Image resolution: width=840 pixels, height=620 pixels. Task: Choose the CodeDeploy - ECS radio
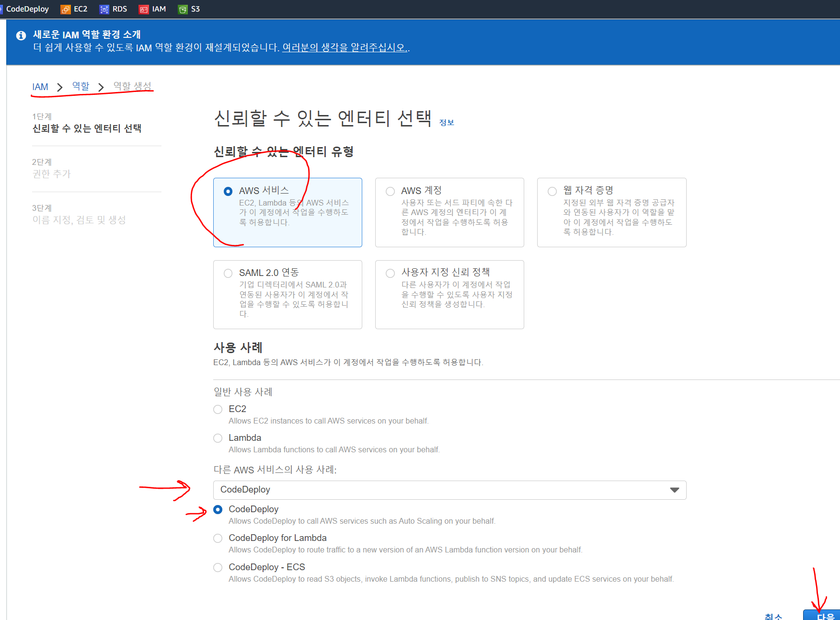tap(218, 567)
